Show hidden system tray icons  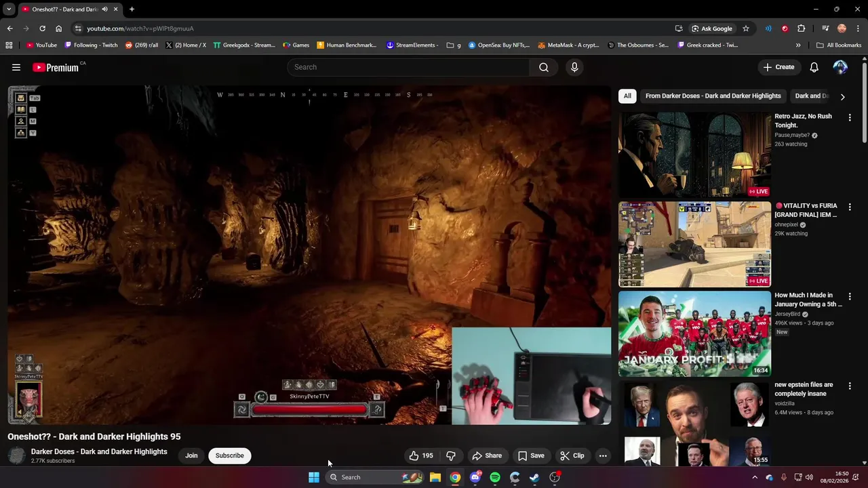coord(754,477)
